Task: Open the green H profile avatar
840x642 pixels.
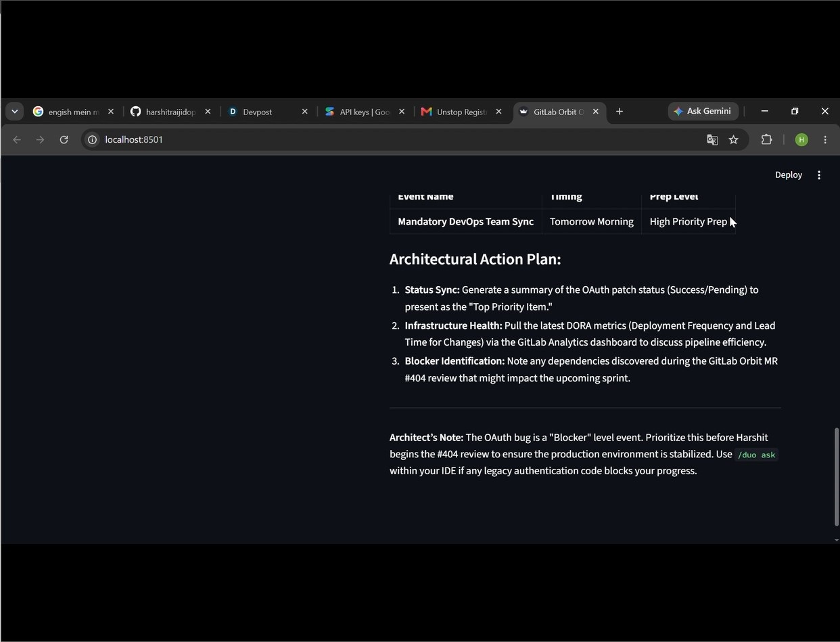Action: click(801, 140)
